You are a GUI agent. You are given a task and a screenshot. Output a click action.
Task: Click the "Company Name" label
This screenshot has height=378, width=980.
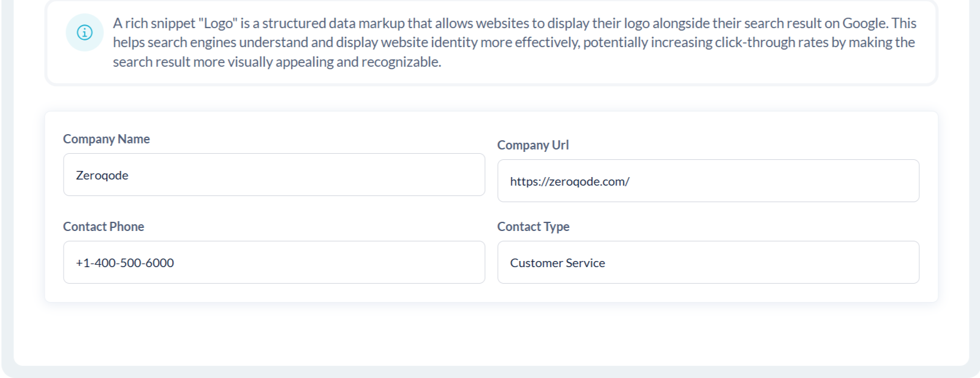pyautogui.click(x=107, y=139)
